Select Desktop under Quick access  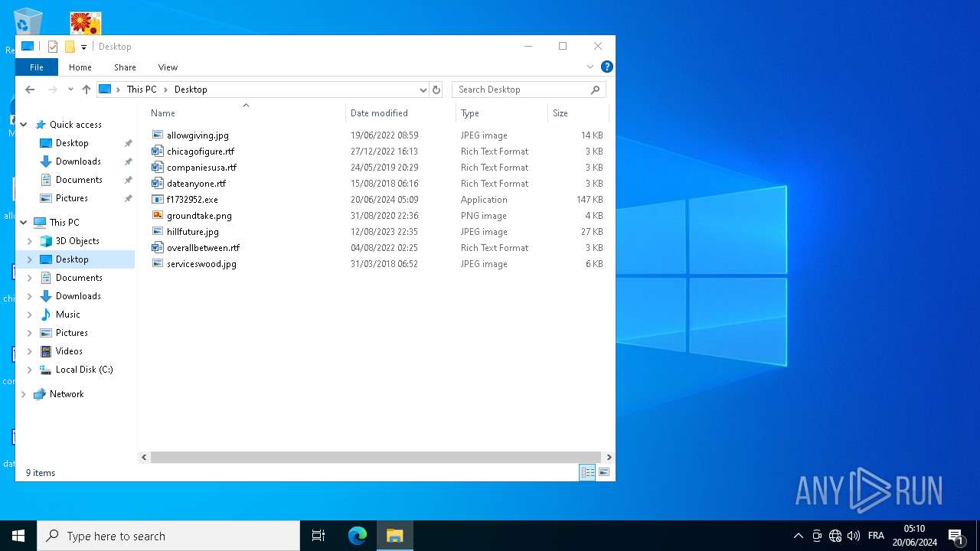72,143
